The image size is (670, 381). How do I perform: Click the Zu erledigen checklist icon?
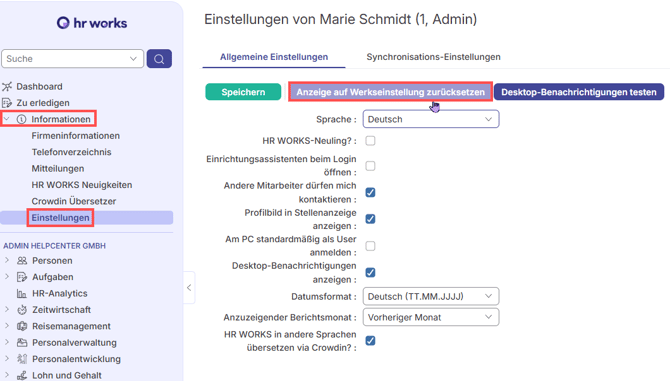click(x=7, y=103)
